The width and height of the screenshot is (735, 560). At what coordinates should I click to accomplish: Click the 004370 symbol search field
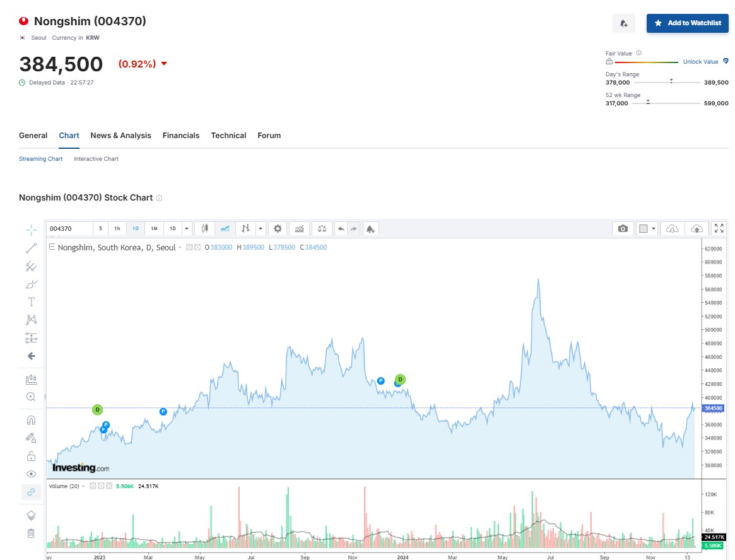coord(69,229)
